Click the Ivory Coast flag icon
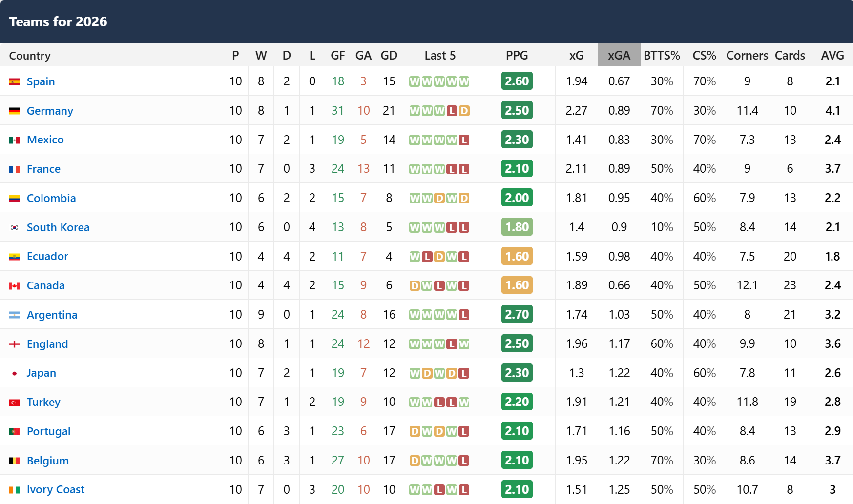853x504 pixels. 15,490
